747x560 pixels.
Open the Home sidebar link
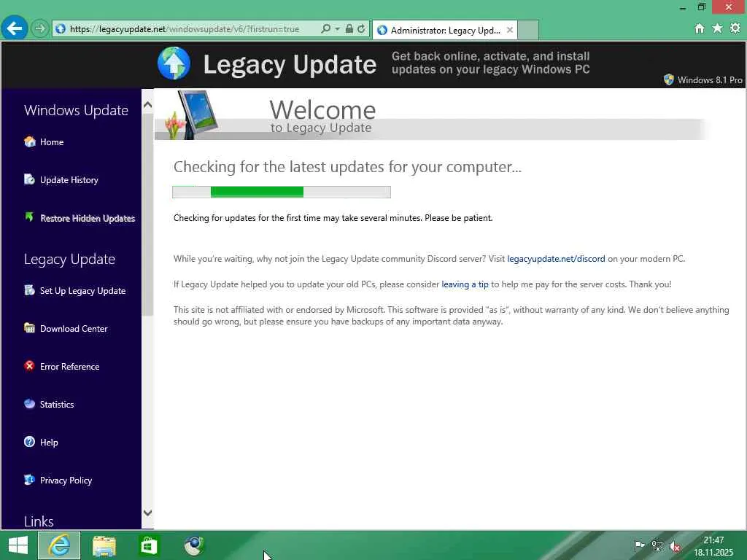click(52, 142)
